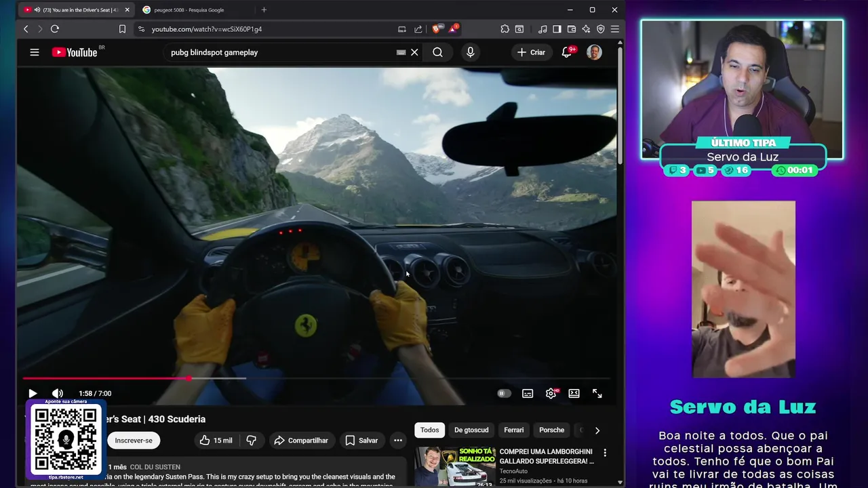Screen dimensions: 868x488
Task: Click the Salvar button
Action: (361, 441)
